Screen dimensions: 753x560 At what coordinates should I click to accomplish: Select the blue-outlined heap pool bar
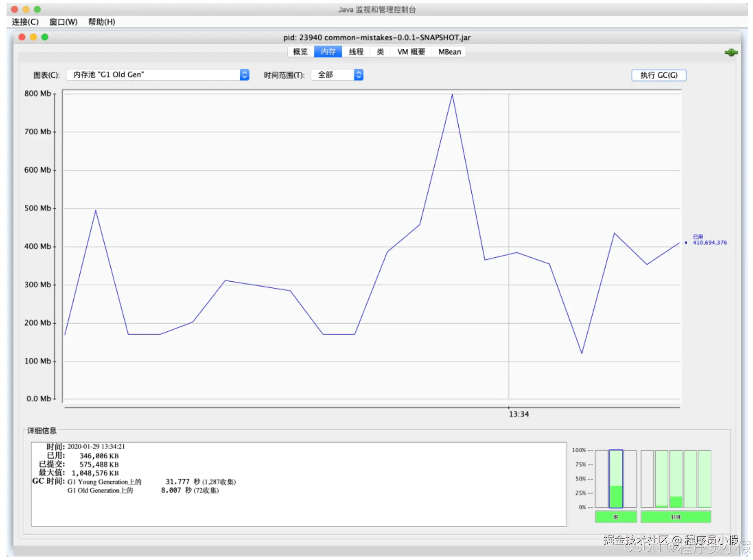(616, 479)
